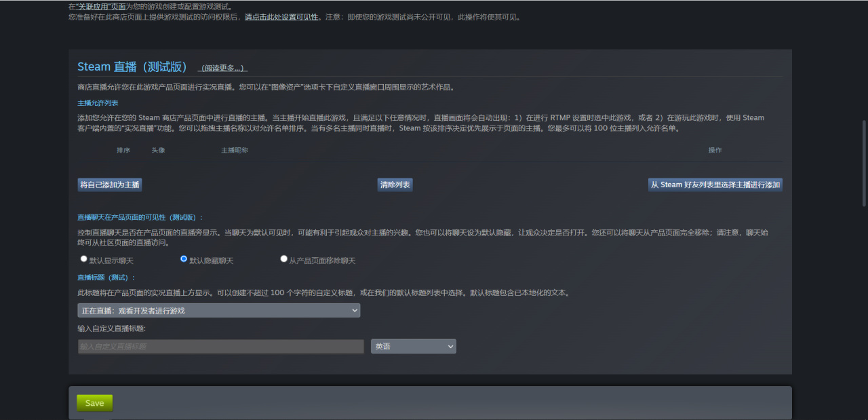Click the 主播昵称 column header
This screenshot has width=868, height=420.
tap(235, 150)
